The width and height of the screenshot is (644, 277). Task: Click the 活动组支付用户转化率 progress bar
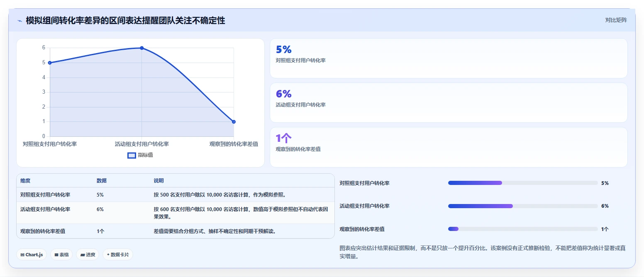click(x=523, y=206)
